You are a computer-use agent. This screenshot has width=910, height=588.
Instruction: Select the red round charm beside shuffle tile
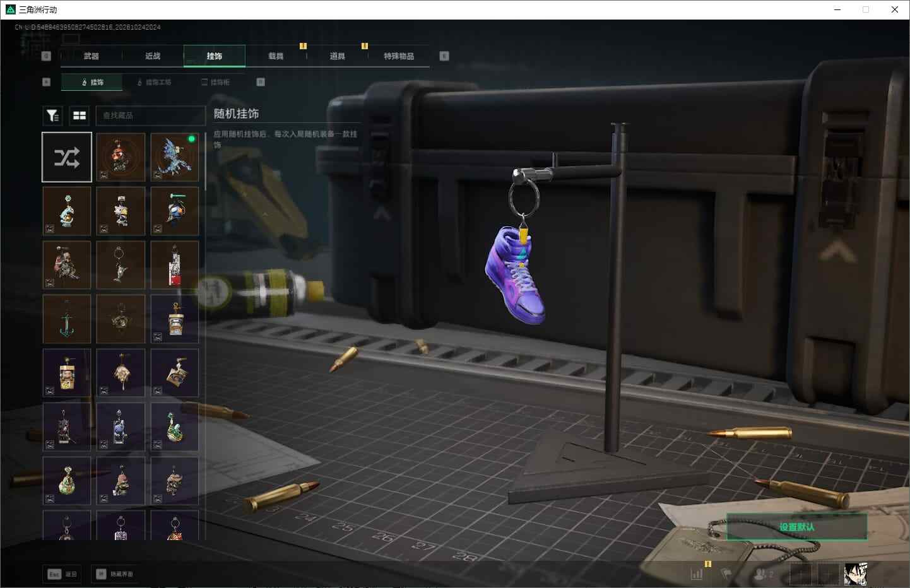pyautogui.click(x=121, y=157)
